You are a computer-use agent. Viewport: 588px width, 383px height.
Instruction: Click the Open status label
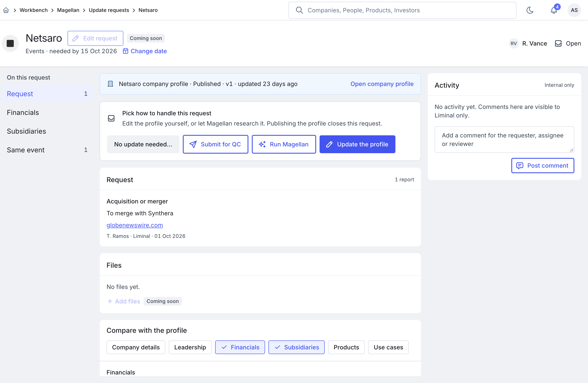[573, 43]
